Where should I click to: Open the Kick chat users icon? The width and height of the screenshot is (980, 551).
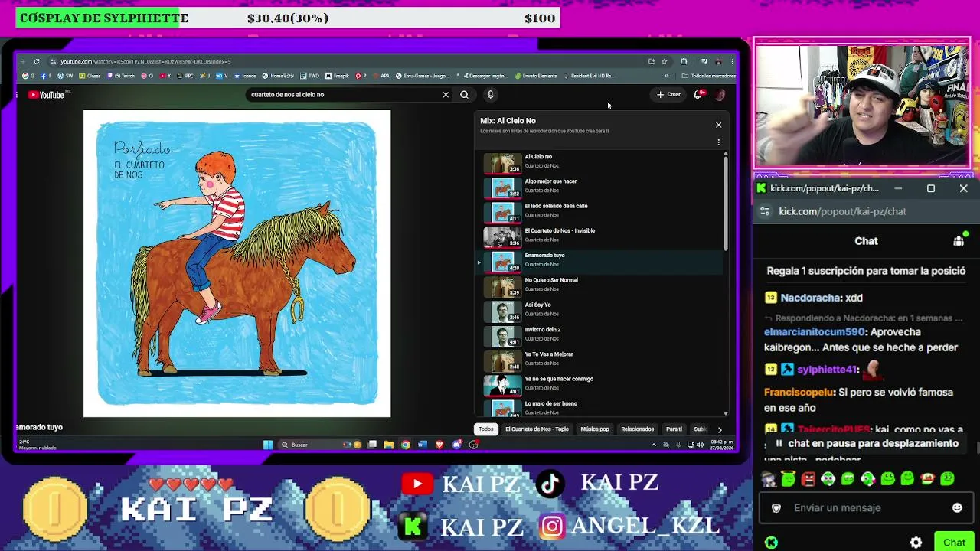click(x=959, y=241)
